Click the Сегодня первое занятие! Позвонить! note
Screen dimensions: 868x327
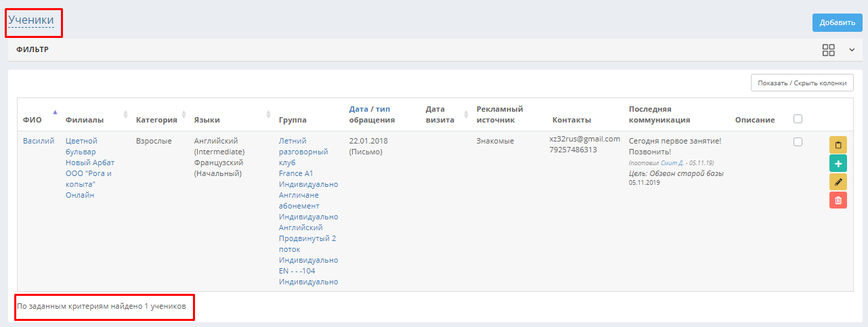click(675, 146)
